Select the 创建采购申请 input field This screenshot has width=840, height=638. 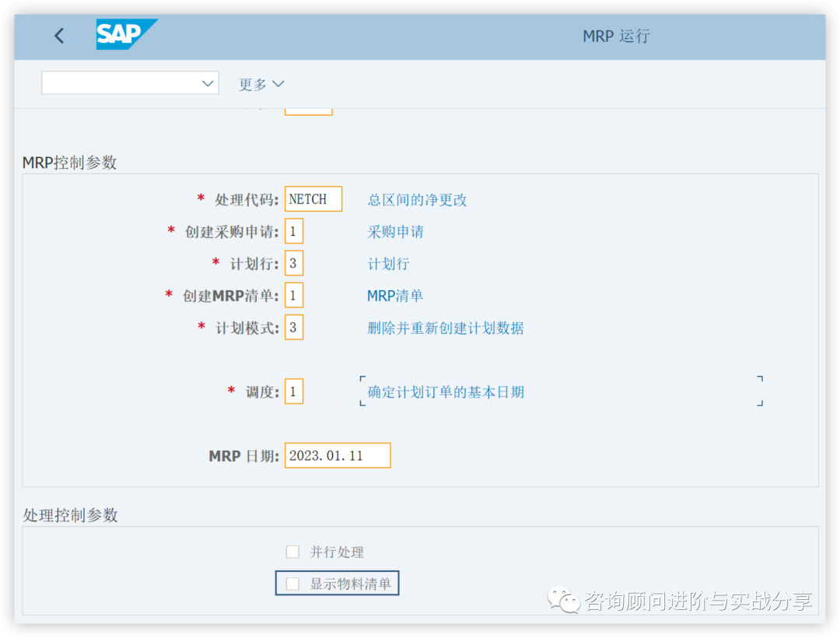click(x=293, y=231)
